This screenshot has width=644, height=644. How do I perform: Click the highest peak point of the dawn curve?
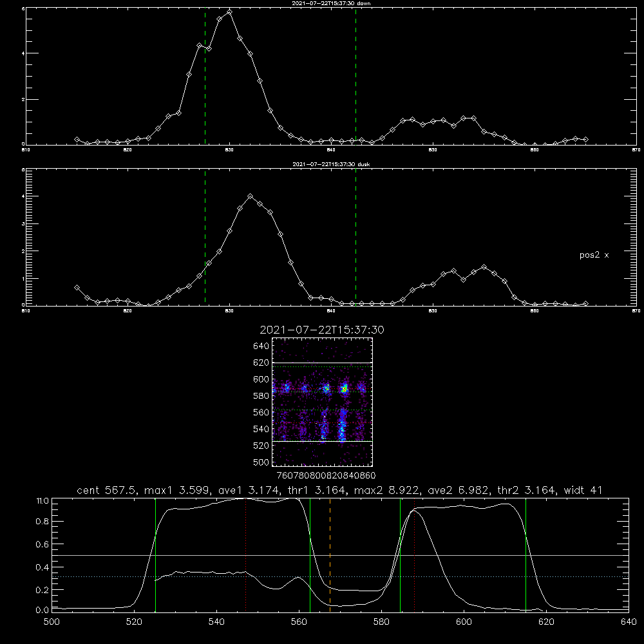[x=230, y=12]
